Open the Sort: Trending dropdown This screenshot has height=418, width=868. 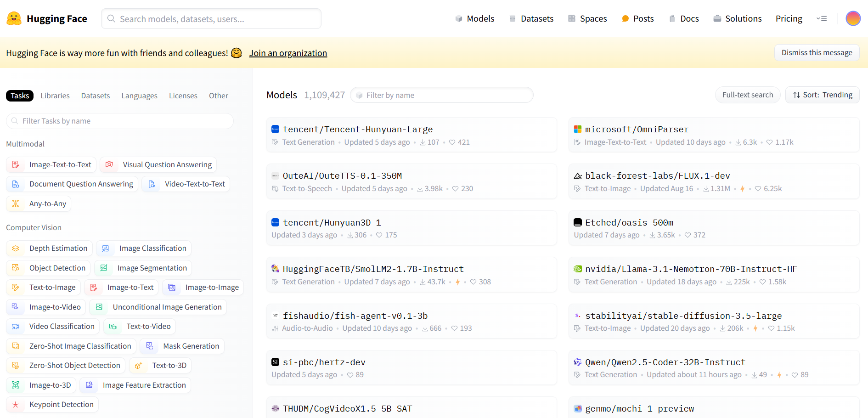823,95
